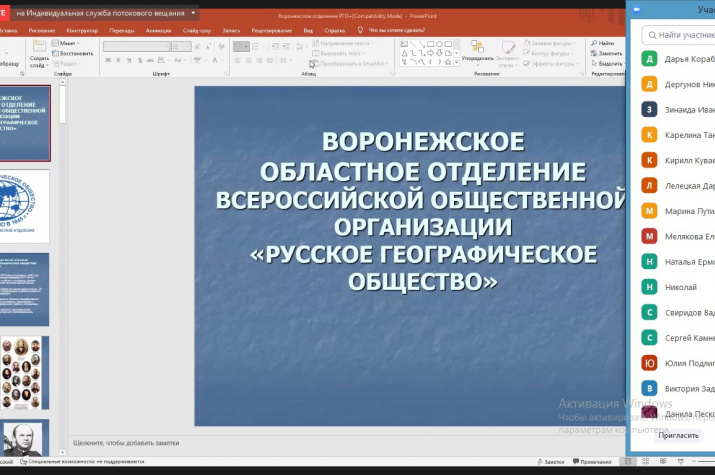Click Юлия Подлип avatar in participants

649,363
